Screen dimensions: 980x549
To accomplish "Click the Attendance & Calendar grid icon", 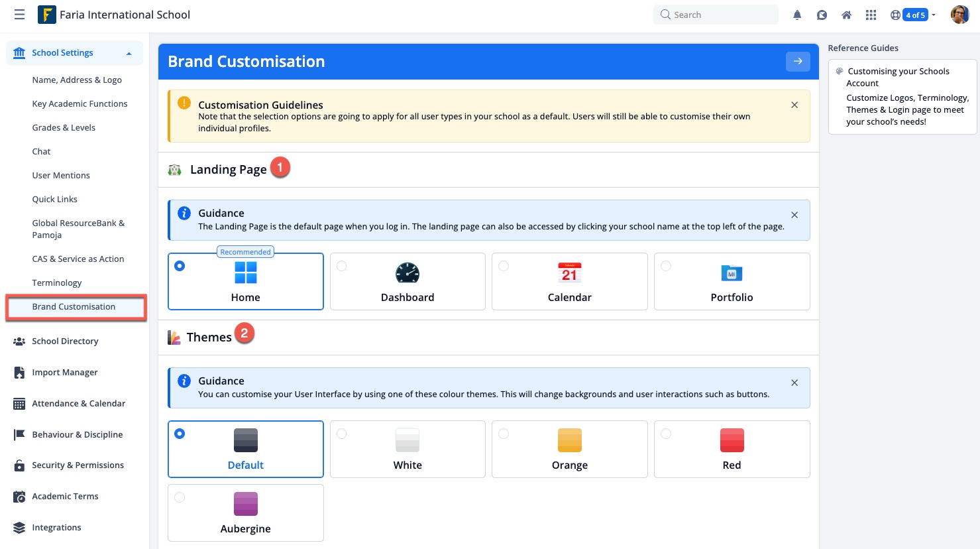I will click(19, 403).
